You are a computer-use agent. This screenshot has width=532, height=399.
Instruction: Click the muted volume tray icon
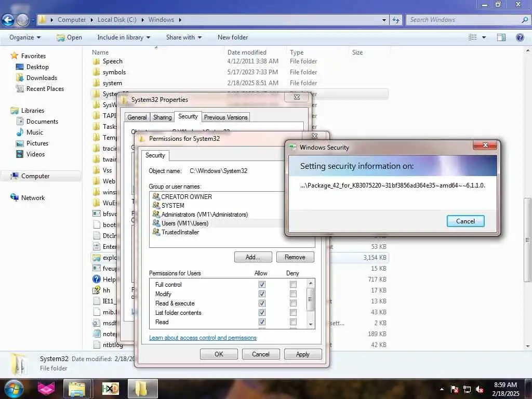tap(480, 390)
